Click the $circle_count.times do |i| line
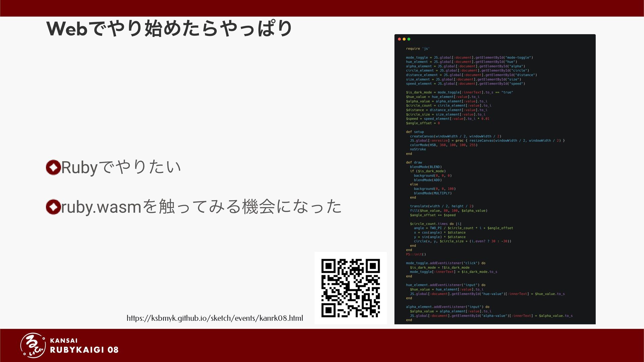This screenshot has height=362, width=644. pos(436,224)
